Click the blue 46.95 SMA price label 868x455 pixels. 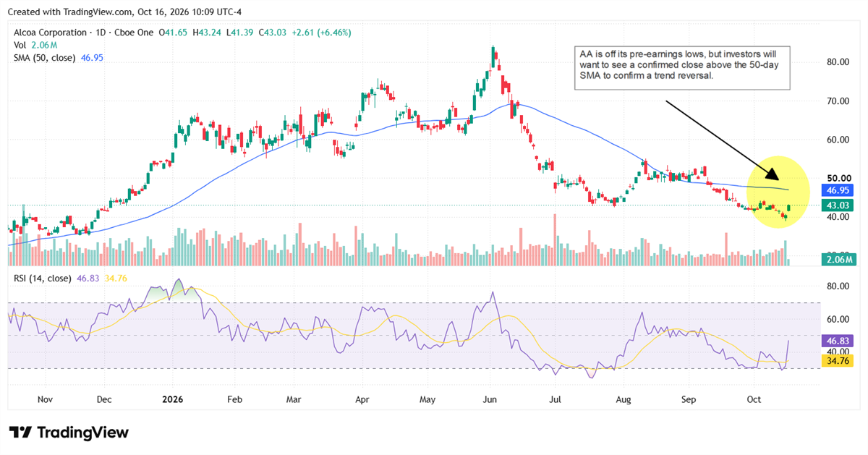point(839,191)
